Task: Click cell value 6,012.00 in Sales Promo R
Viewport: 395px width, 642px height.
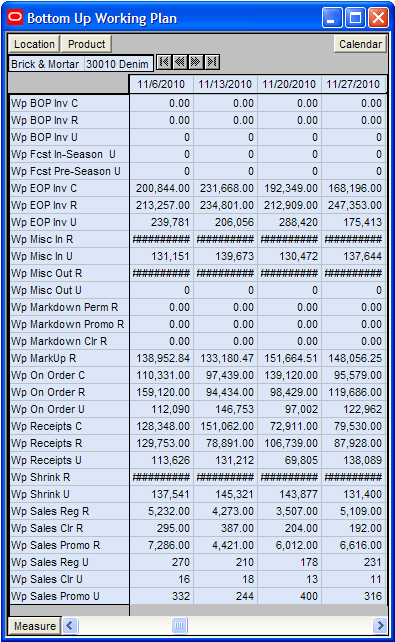Action: pyautogui.click(x=289, y=545)
